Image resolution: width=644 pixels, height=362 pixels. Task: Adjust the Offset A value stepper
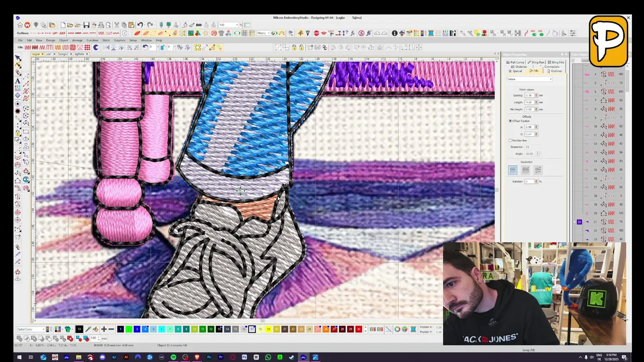pyautogui.click(x=536, y=127)
